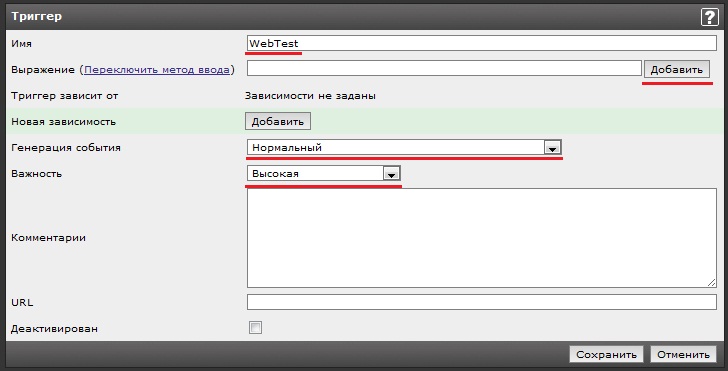This screenshot has width=728, height=371.
Task: Click the Выражение expression input field
Action: (x=444, y=68)
